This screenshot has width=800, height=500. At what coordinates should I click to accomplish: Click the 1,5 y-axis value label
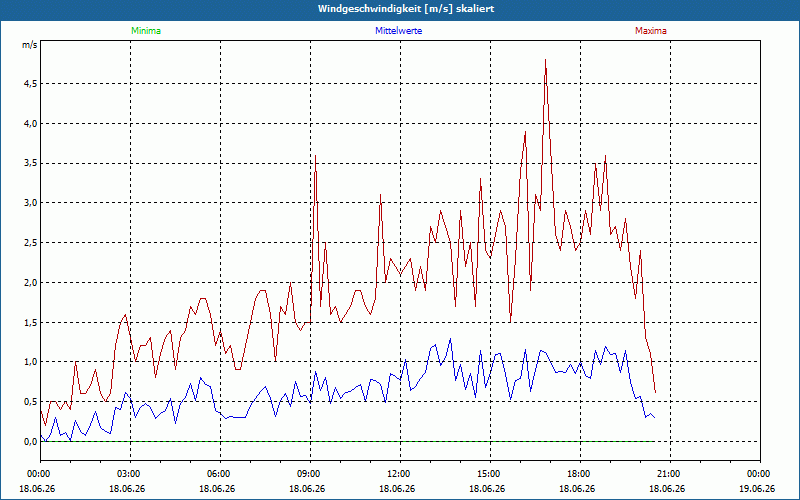coord(31,322)
